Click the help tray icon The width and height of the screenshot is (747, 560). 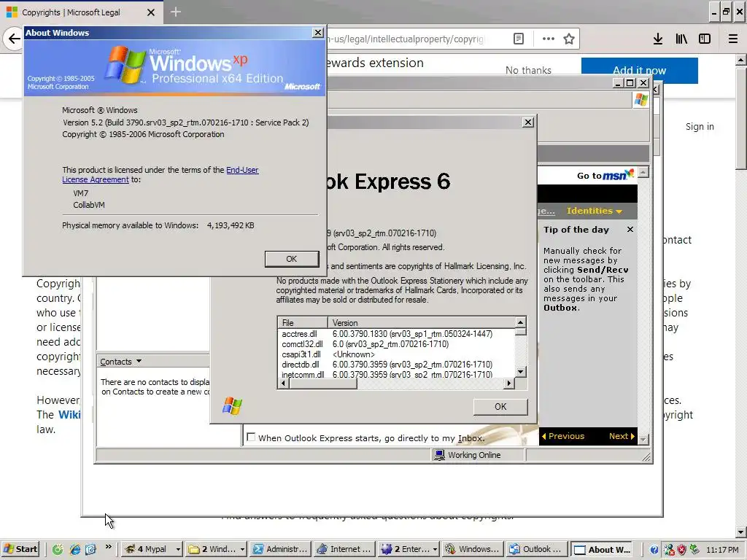tap(654, 550)
